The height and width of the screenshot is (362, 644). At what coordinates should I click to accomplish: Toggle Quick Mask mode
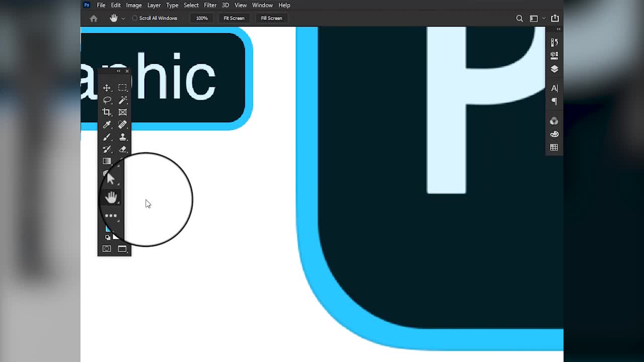tap(107, 249)
